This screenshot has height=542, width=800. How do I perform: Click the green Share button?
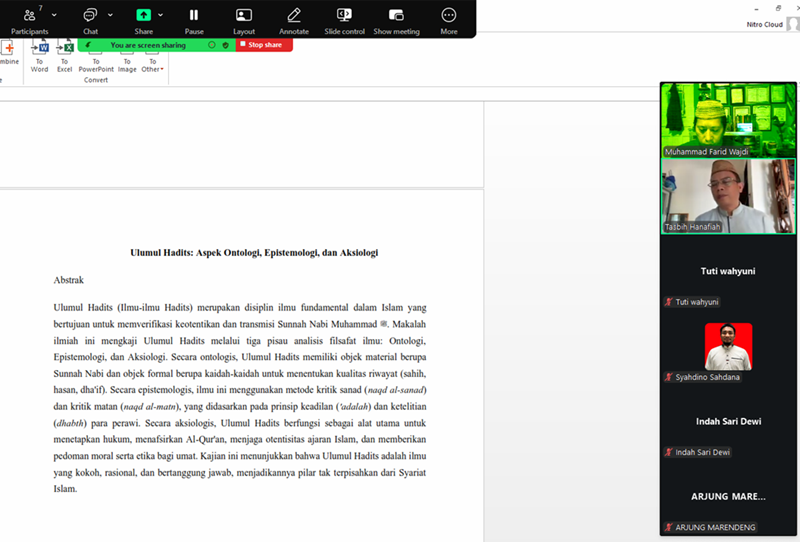click(x=143, y=20)
